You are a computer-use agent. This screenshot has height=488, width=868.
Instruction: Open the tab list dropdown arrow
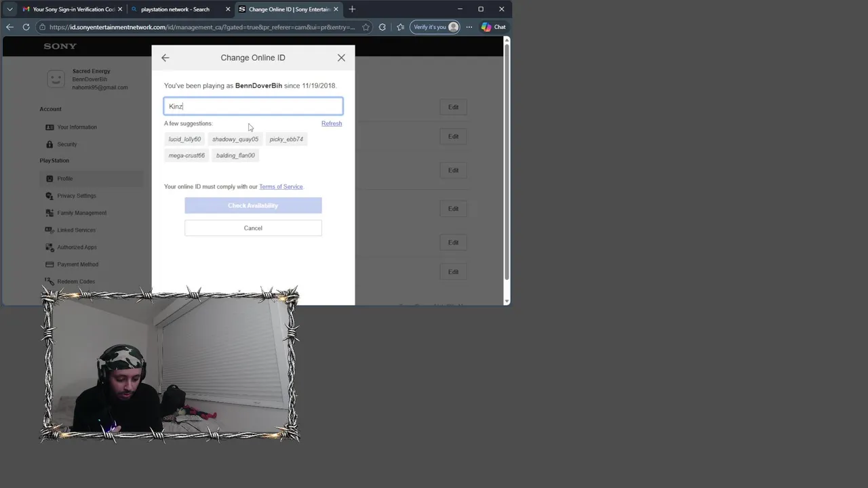pyautogui.click(x=9, y=9)
